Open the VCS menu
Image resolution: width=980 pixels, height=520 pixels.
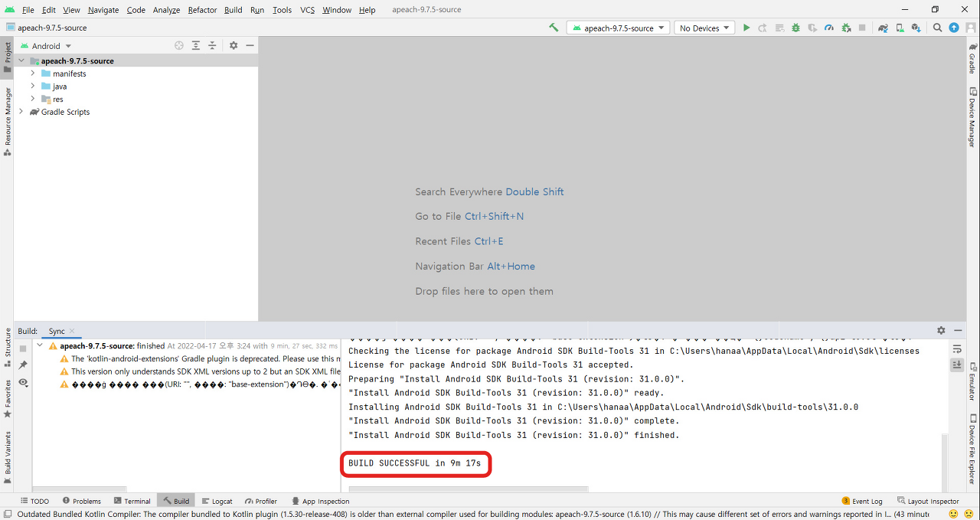pyautogui.click(x=307, y=10)
